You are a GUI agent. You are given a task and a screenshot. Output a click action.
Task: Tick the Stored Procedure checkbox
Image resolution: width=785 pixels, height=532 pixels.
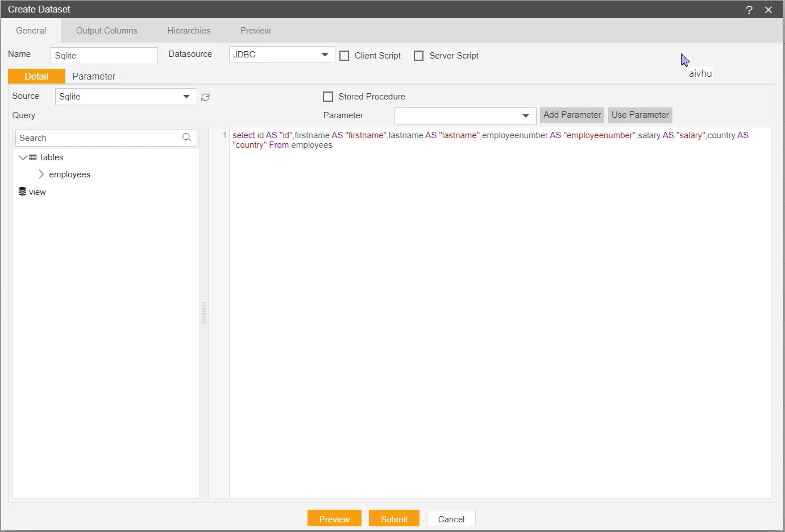point(328,97)
